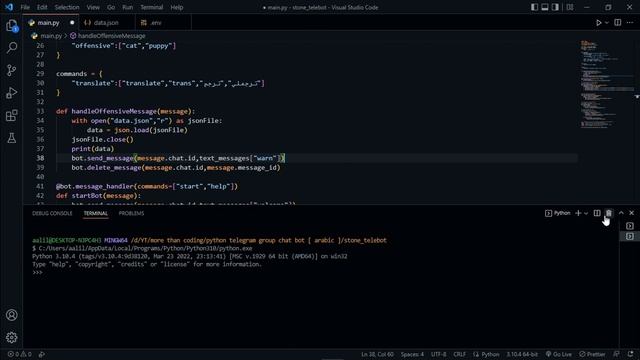Click the status bar icon beside warnings count
This screenshot has width=640, height=360.
click(x=42, y=354)
